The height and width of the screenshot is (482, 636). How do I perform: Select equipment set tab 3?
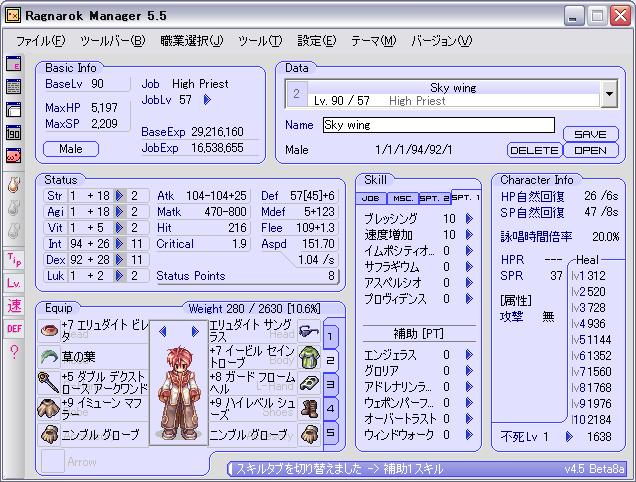[x=331, y=384]
